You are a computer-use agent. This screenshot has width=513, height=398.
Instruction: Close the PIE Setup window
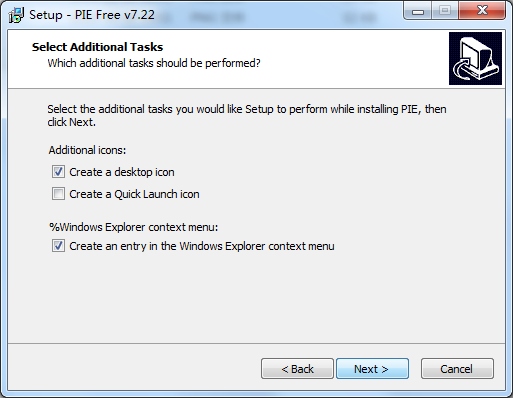tap(482, 11)
